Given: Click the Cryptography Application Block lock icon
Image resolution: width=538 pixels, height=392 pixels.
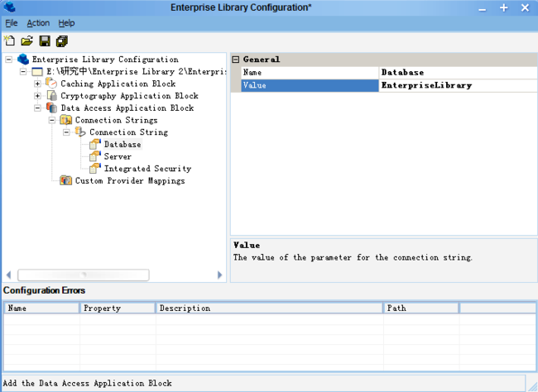Looking at the screenshot, I should pyautogui.click(x=51, y=95).
